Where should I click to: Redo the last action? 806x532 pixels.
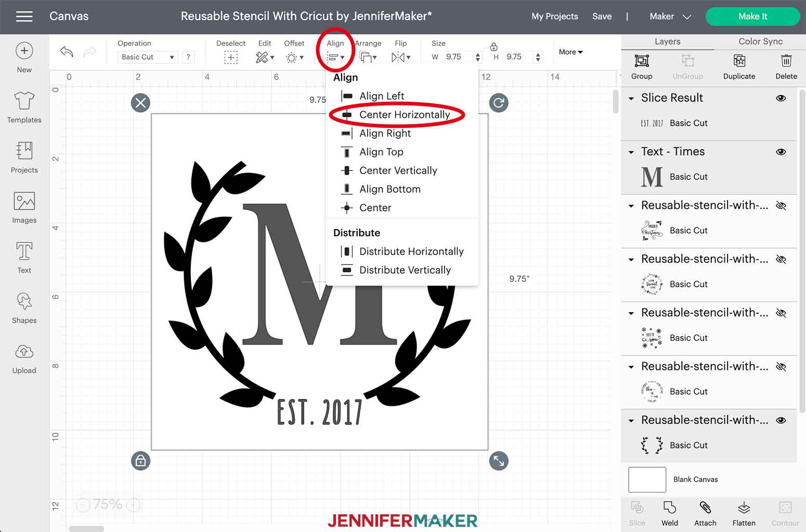click(90, 51)
